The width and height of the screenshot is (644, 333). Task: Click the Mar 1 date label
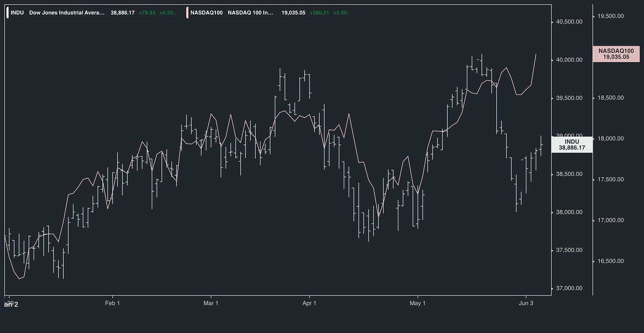211,303
